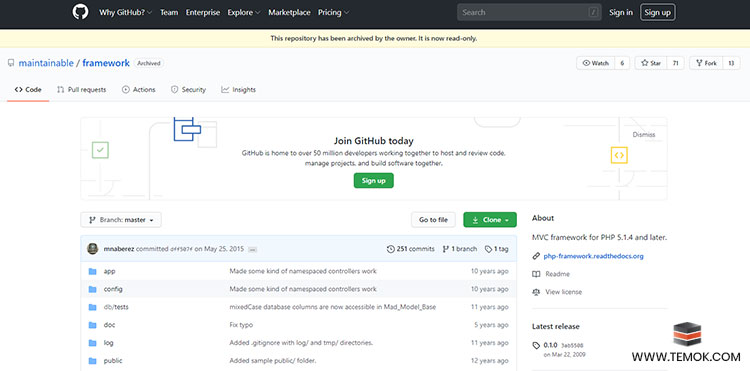Switch to the Security tab
This screenshot has width=750, height=371.
(188, 89)
